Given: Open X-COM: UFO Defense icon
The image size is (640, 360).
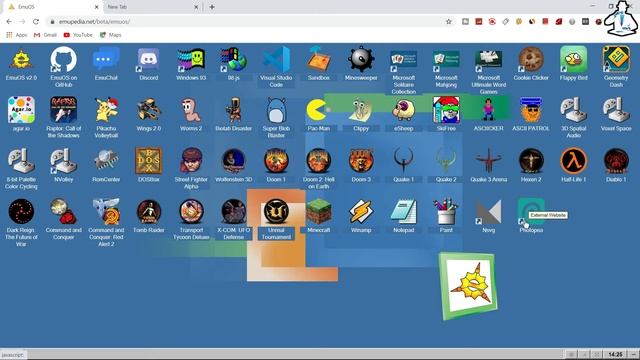Looking at the screenshot, I should click(x=233, y=211).
